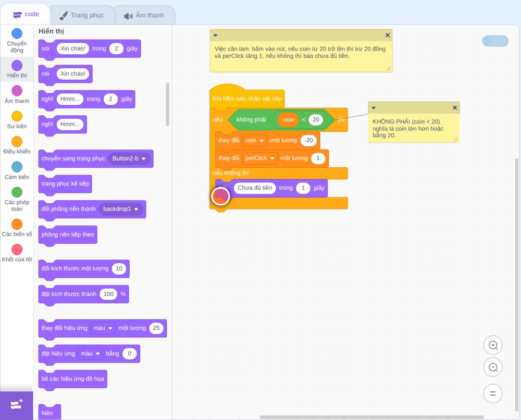The height and width of the screenshot is (420, 521).
Task: Open the Âm thanh block category
Action: pos(17,95)
